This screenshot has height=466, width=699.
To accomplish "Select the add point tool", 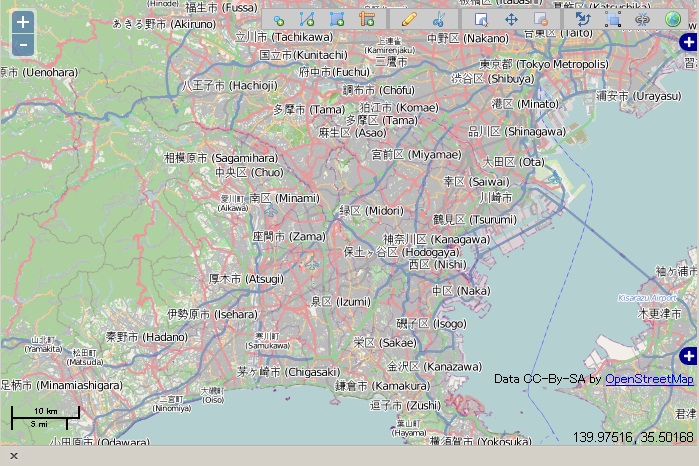I will [279, 19].
